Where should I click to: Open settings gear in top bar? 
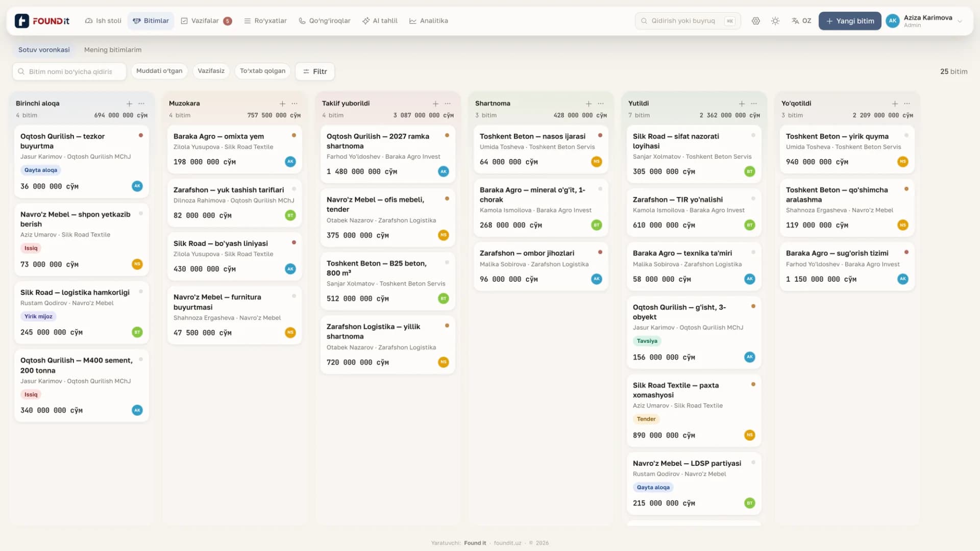click(755, 21)
